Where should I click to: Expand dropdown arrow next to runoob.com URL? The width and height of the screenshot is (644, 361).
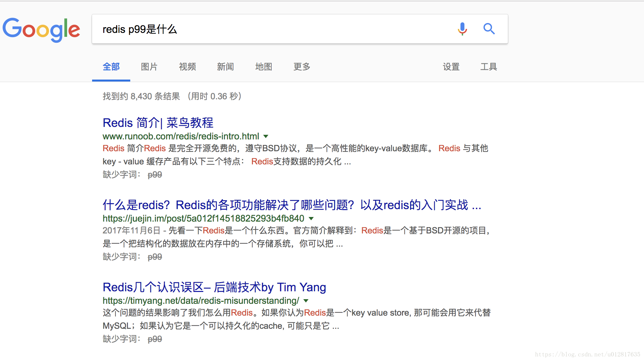266,136
